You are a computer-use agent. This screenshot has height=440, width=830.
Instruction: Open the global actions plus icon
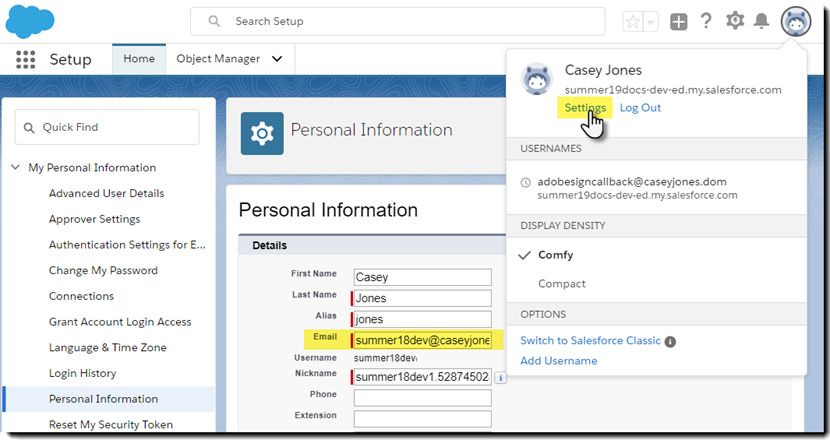click(678, 22)
